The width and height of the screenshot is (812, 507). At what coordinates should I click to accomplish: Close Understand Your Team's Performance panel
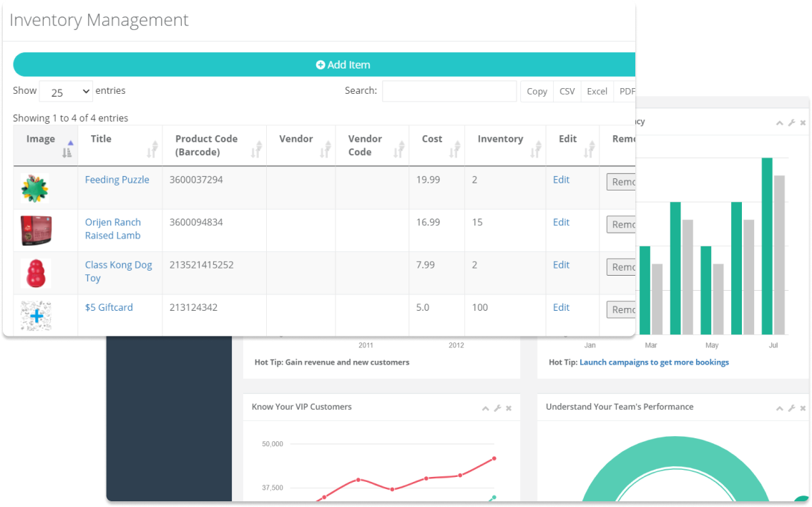[803, 408]
